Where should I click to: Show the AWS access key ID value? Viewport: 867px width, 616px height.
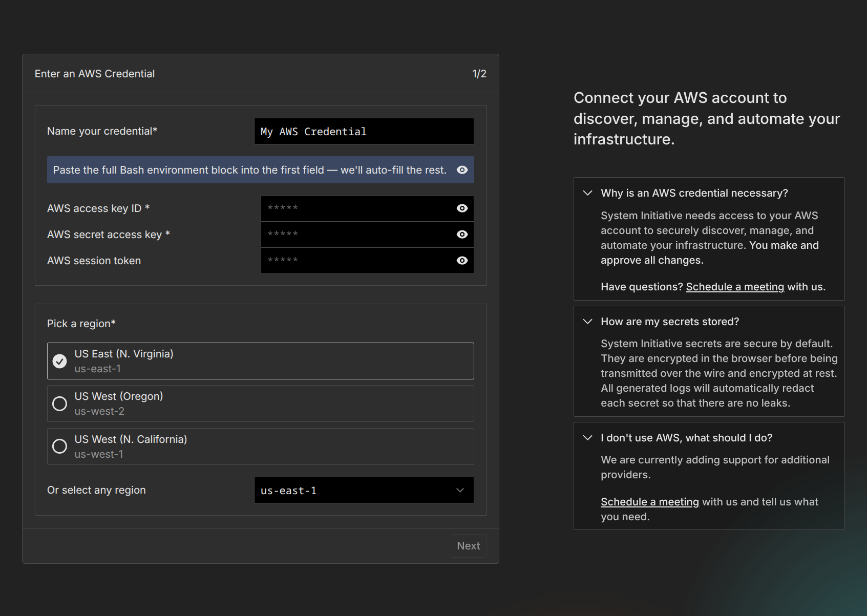[x=462, y=208]
